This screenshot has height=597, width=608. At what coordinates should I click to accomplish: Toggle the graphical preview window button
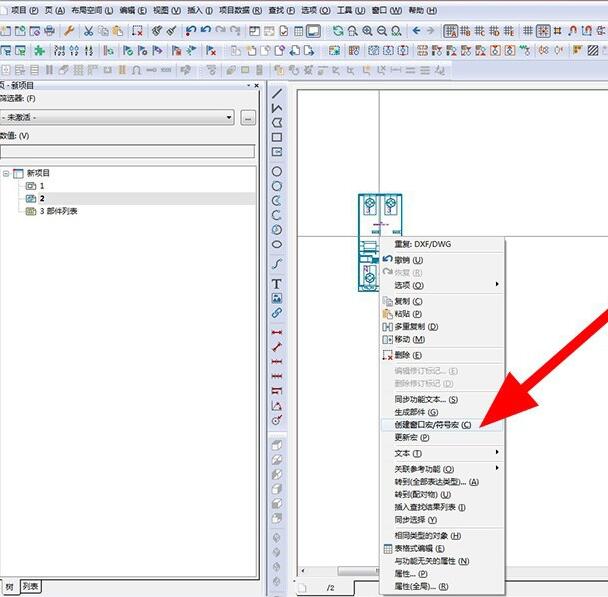coord(313,31)
